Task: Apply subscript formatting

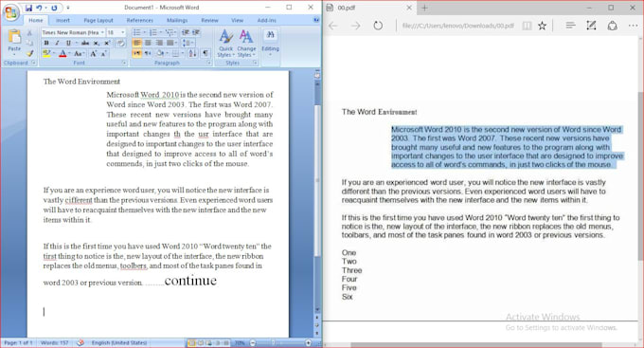Action: coord(96,43)
